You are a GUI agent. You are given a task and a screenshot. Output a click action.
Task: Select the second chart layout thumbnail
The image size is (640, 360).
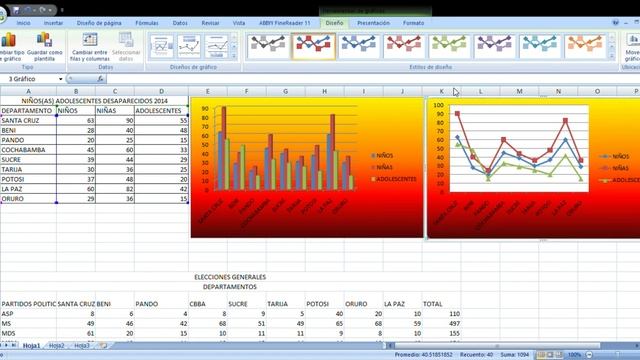[x=189, y=47]
